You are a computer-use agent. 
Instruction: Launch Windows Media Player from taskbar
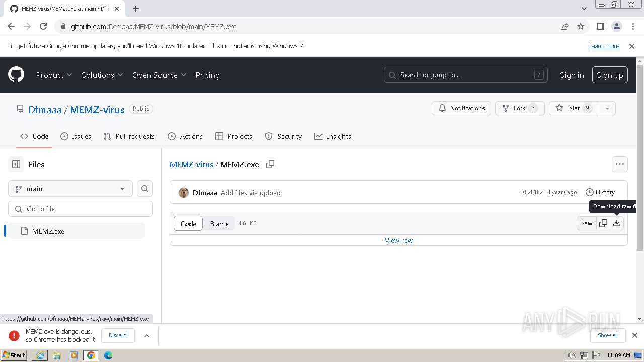pyautogui.click(x=74, y=355)
